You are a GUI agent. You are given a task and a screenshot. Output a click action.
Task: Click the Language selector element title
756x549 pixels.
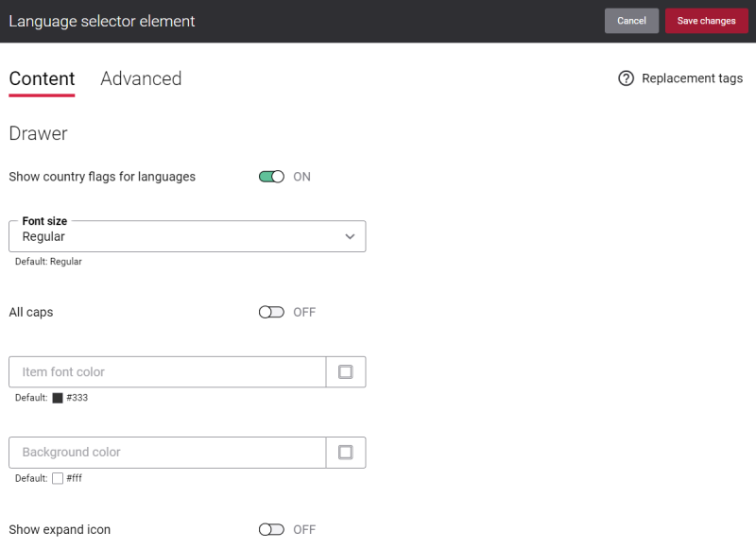[x=102, y=22]
